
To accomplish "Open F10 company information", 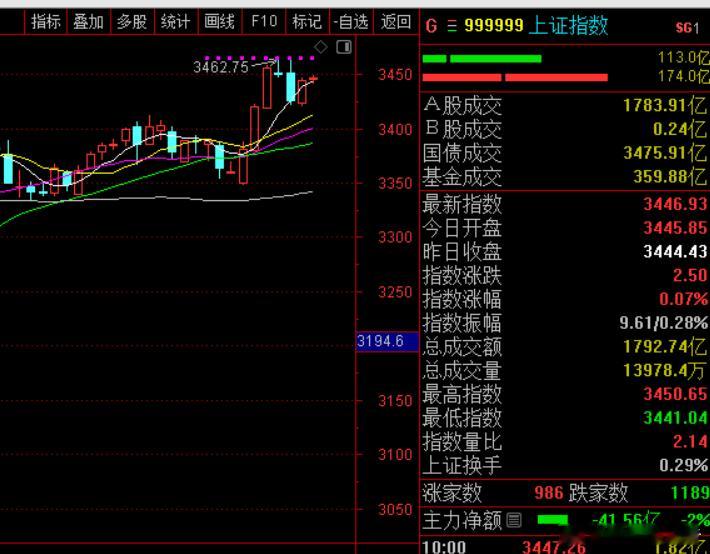I will point(264,21).
